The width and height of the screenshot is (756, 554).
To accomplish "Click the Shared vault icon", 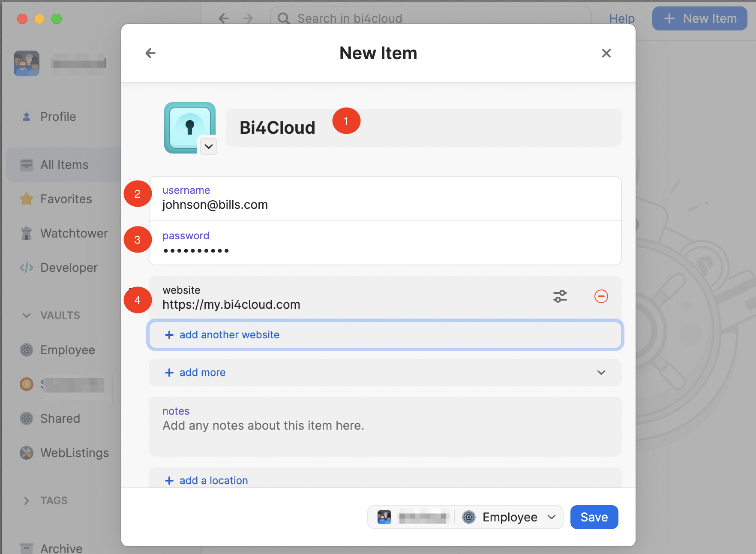I will pos(27,419).
